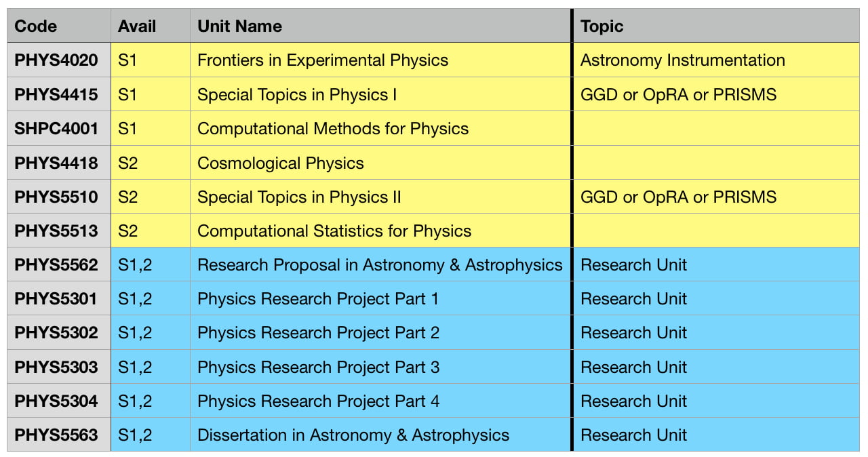Select the PHYS5304 code cell
Image resolution: width=868 pixels, height=457 pixels.
click(x=56, y=401)
